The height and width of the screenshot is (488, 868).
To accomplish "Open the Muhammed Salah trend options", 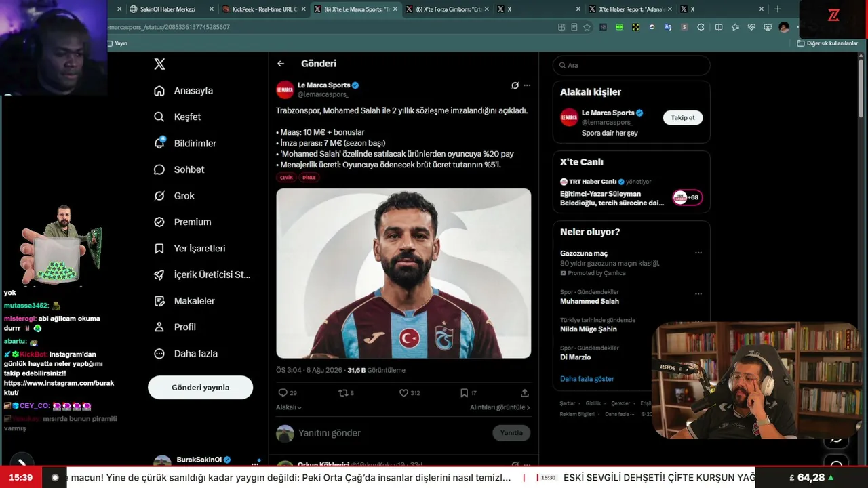I will pos(698,293).
